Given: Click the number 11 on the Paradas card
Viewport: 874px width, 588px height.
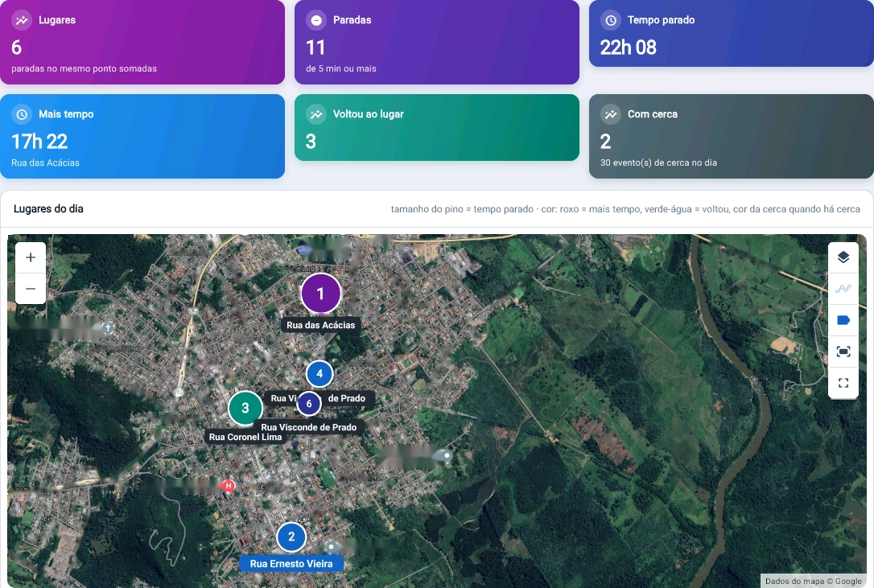Looking at the screenshot, I should tap(315, 47).
